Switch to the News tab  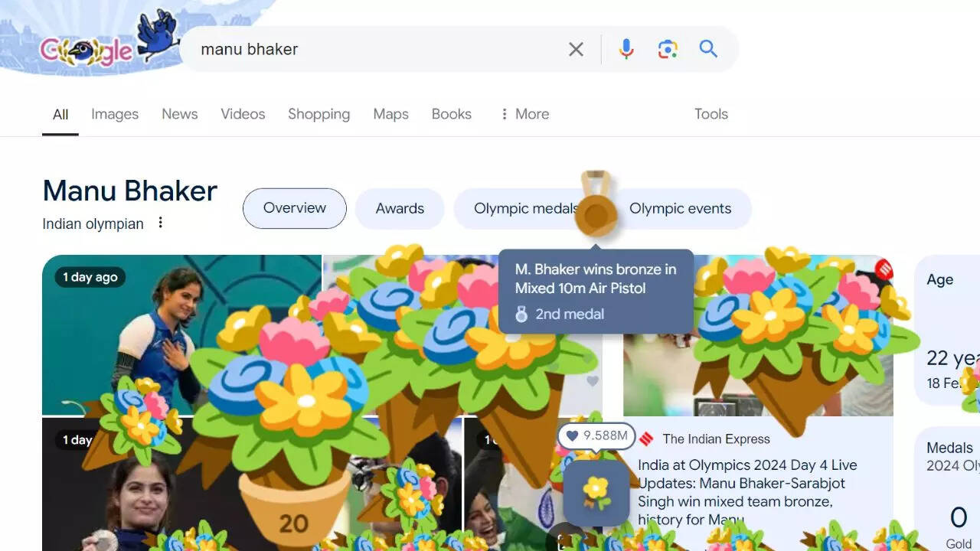coord(179,114)
